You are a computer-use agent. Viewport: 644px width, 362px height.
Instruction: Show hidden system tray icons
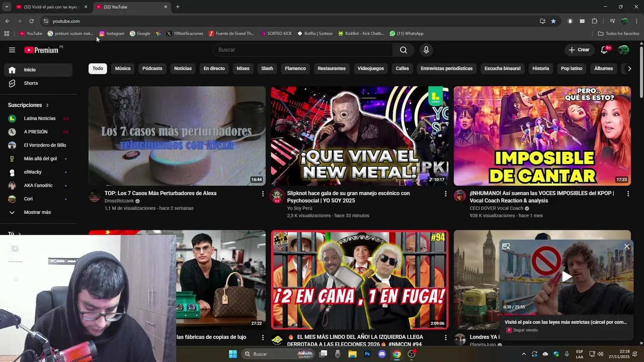pyautogui.click(x=524, y=354)
